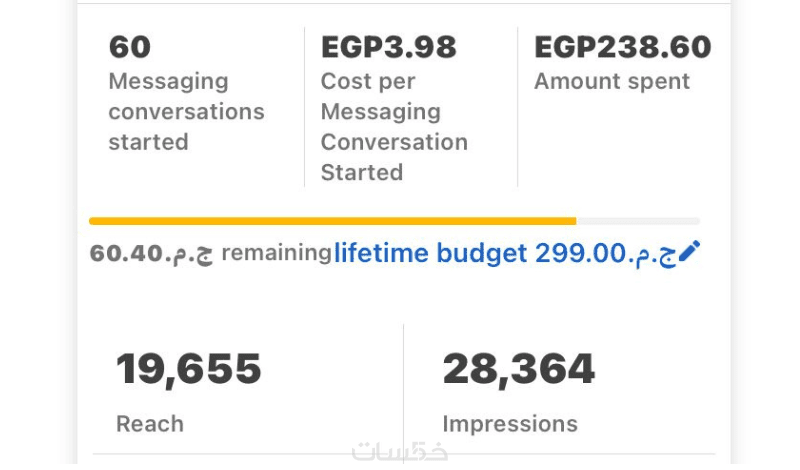Click the Reach label
The image size is (800, 470).
(150, 424)
